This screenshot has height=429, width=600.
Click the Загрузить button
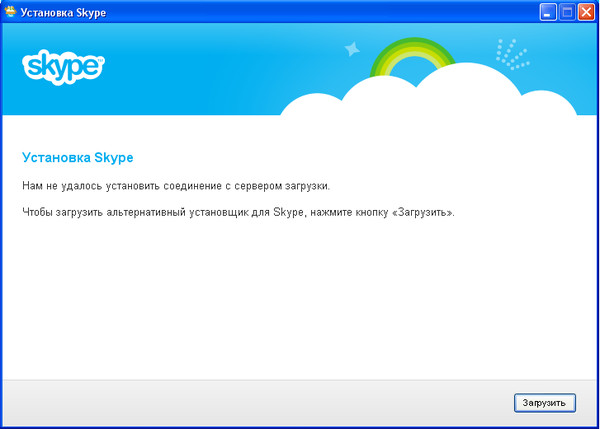pyautogui.click(x=545, y=403)
